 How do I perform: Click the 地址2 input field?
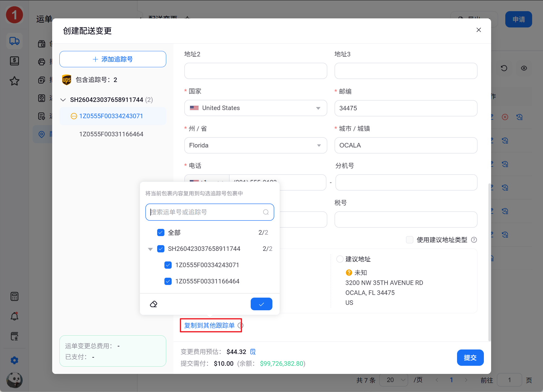[256, 71]
